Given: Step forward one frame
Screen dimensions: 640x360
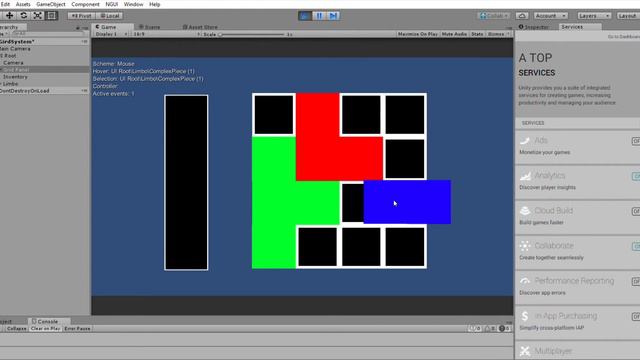Looking at the screenshot, I should pyautogui.click(x=333, y=16).
